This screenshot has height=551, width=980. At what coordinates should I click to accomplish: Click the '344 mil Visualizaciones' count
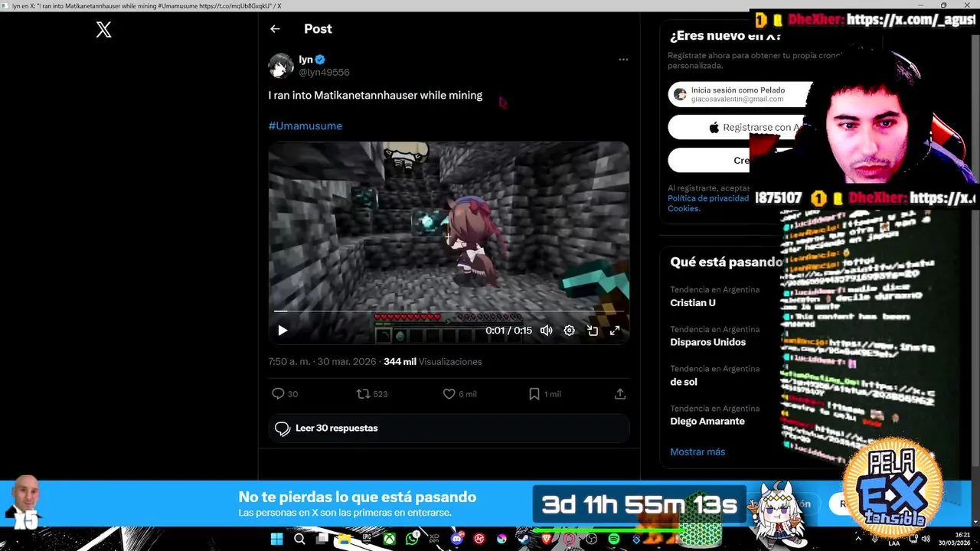coord(433,361)
